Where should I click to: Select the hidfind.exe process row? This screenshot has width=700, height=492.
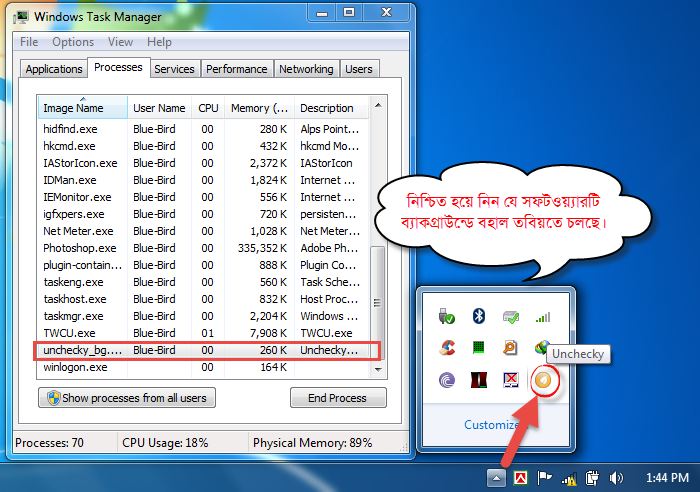(204, 129)
